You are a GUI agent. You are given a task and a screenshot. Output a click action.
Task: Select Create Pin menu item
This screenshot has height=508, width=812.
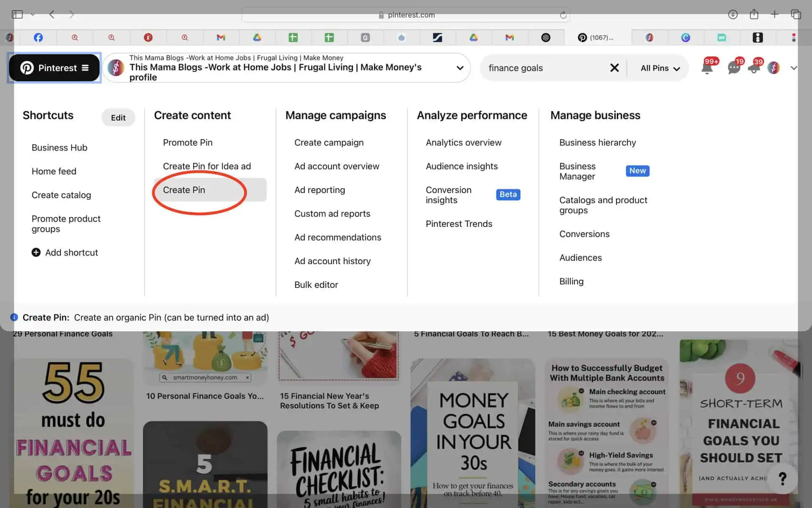[x=184, y=190]
